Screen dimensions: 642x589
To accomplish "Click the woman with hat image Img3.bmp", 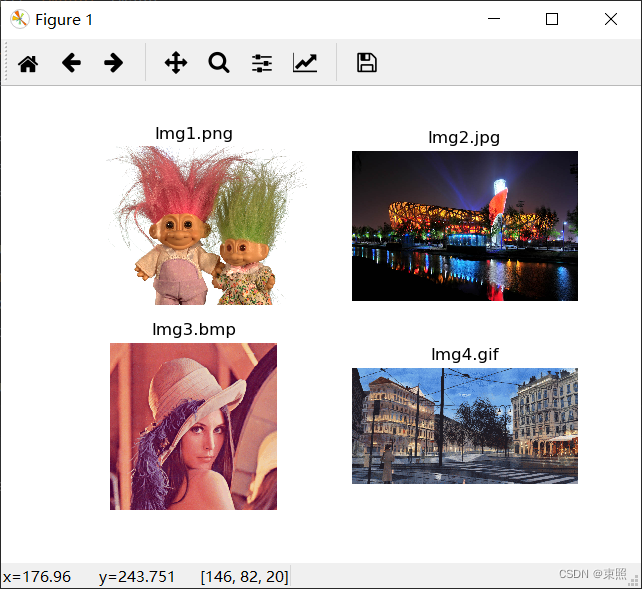I will click(193, 426).
